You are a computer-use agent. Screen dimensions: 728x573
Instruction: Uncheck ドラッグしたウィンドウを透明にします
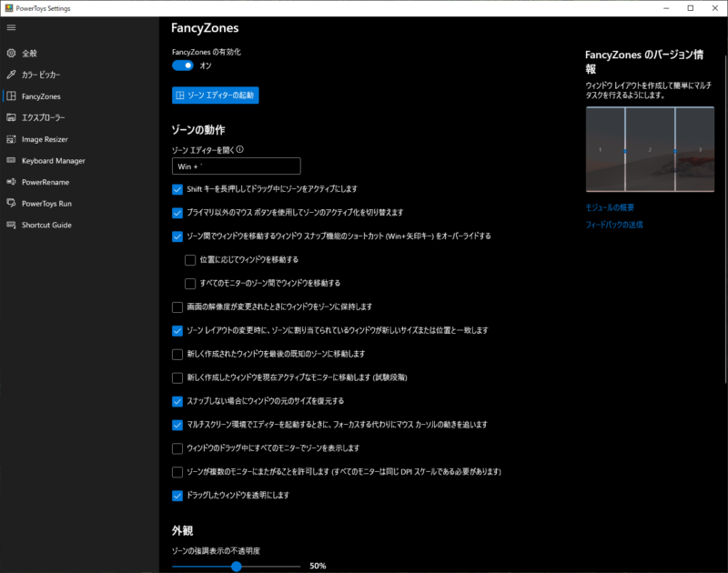click(x=177, y=496)
